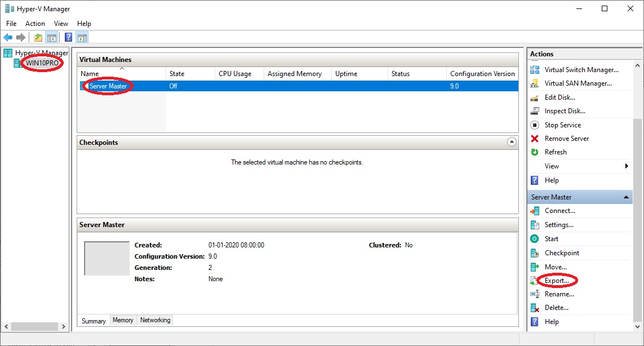Click console tree horizontal scrollbar right arrow

click(63, 327)
